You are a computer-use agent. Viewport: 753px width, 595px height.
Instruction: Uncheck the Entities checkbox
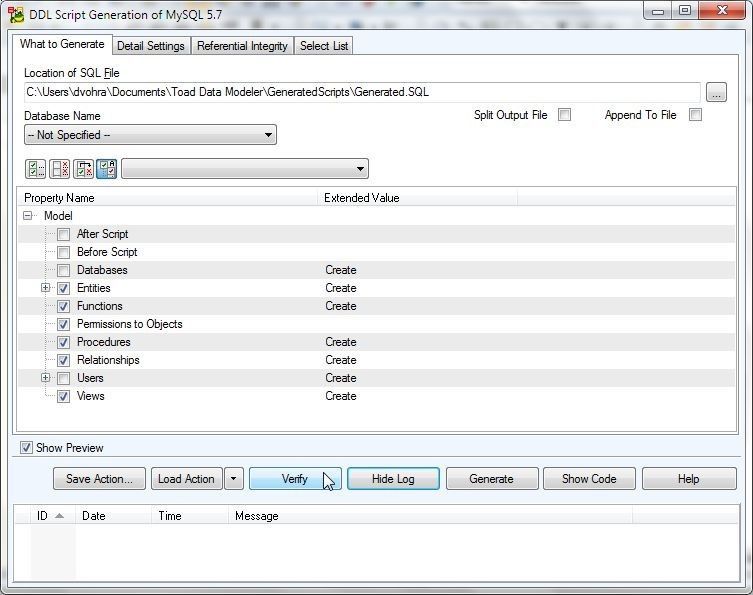pyautogui.click(x=63, y=288)
